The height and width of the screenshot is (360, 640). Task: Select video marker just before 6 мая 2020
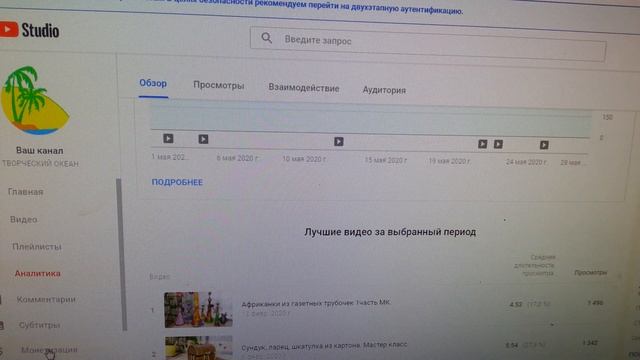pos(203,139)
